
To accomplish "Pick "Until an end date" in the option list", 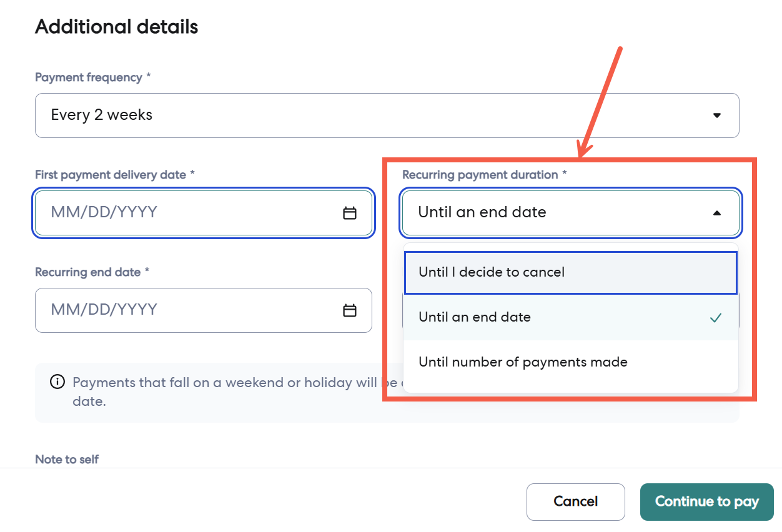I will [475, 317].
